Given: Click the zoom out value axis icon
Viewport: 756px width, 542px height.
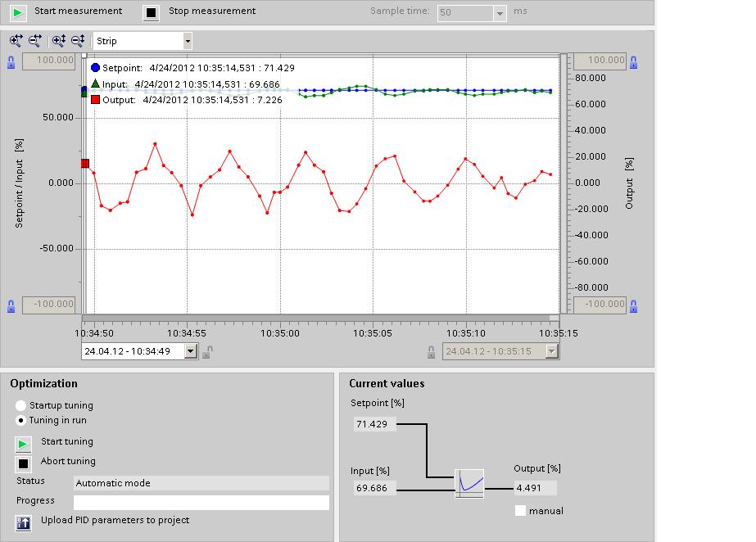Looking at the screenshot, I should (78, 41).
